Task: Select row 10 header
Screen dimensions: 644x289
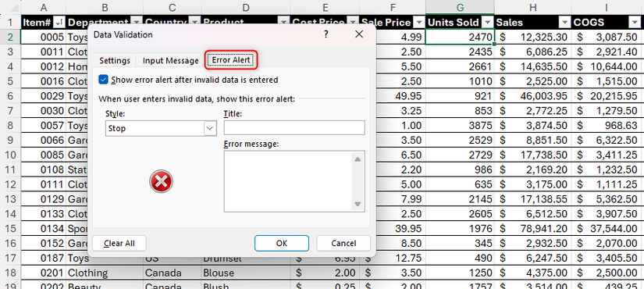Action: tap(10, 155)
